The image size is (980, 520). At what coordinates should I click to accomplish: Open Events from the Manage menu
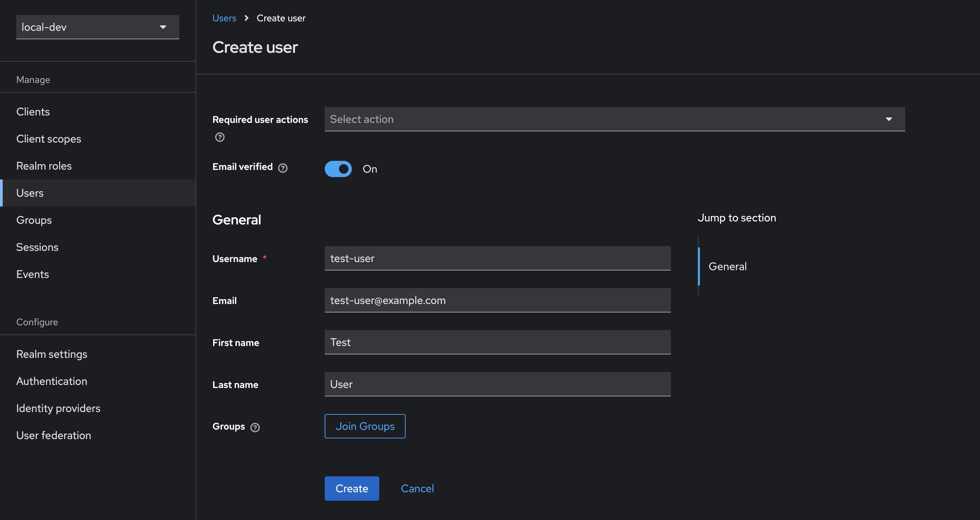tap(33, 274)
